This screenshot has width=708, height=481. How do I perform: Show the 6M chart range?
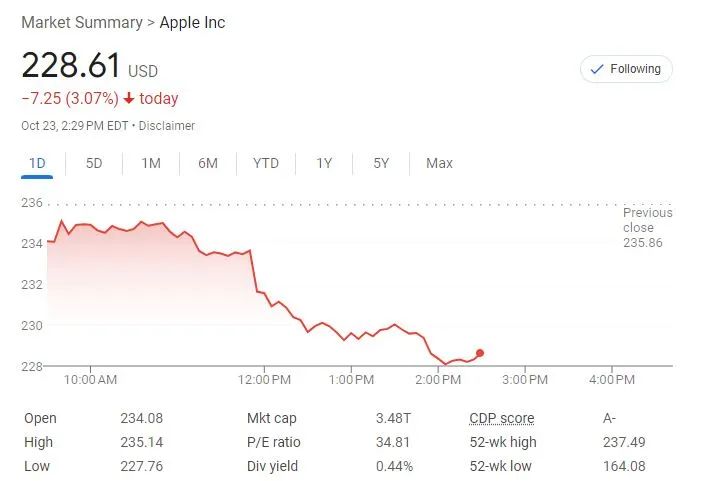[208, 163]
